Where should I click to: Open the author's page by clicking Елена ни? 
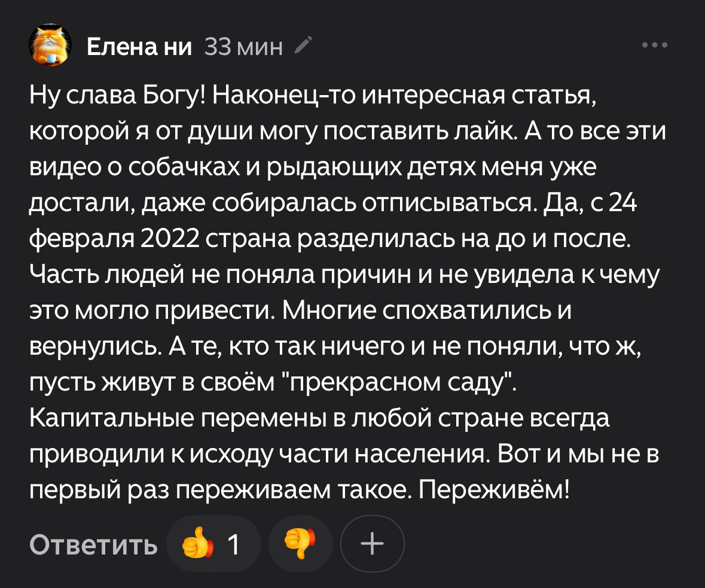[140, 44]
